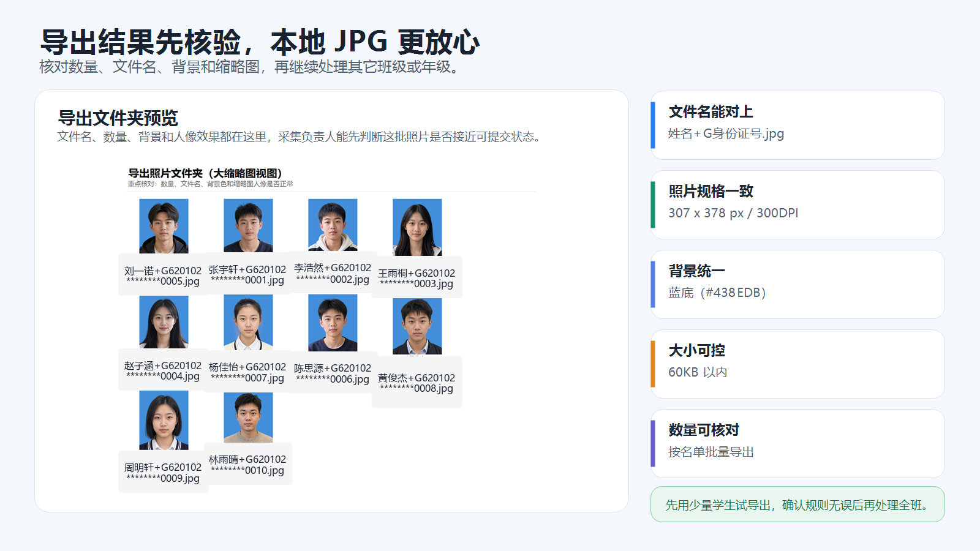Click the text 蓝底（#438EDB）
The width and height of the screenshot is (980, 551).
tap(717, 293)
